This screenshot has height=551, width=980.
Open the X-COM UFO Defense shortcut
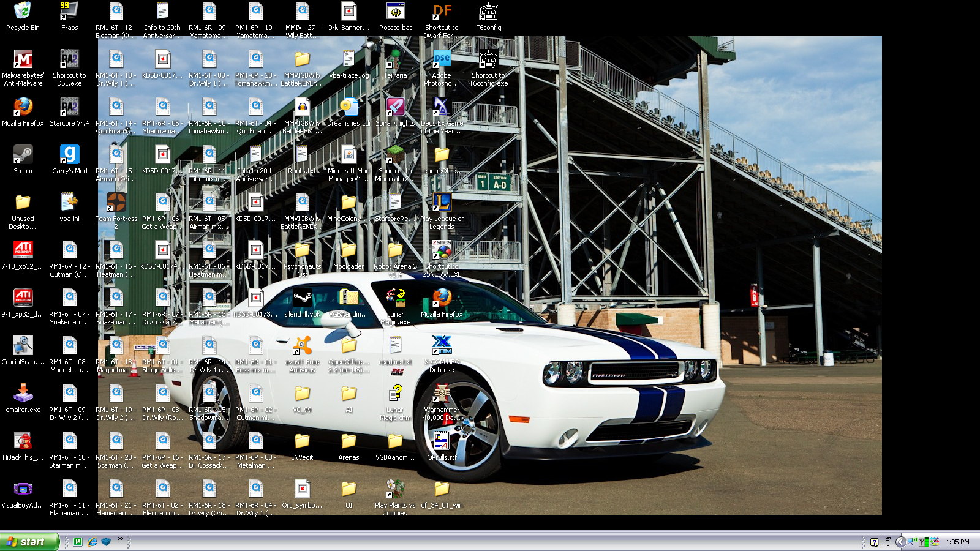tap(442, 346)
